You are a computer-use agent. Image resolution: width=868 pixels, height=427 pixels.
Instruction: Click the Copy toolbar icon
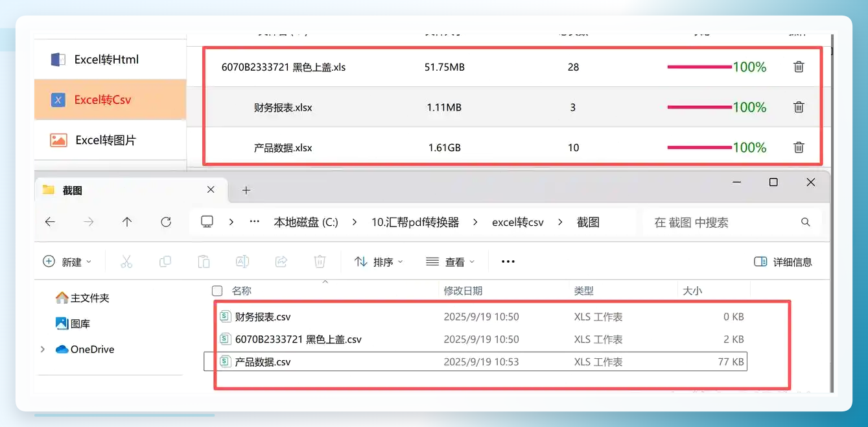coord(165,262)
